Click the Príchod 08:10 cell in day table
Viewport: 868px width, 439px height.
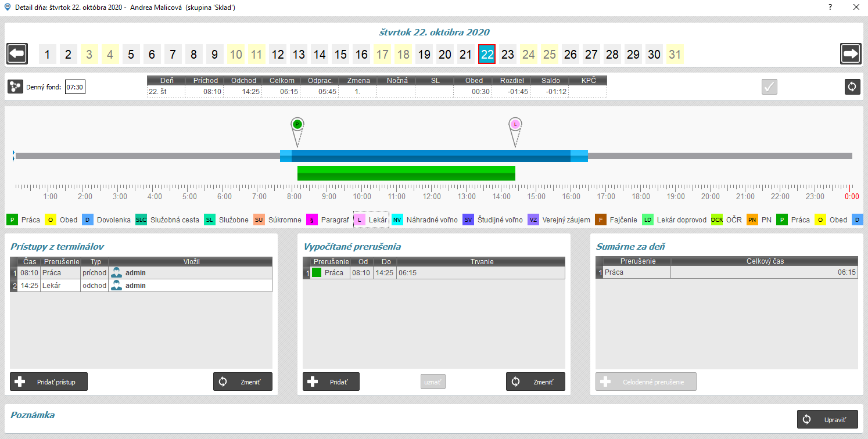coord(204,92)
